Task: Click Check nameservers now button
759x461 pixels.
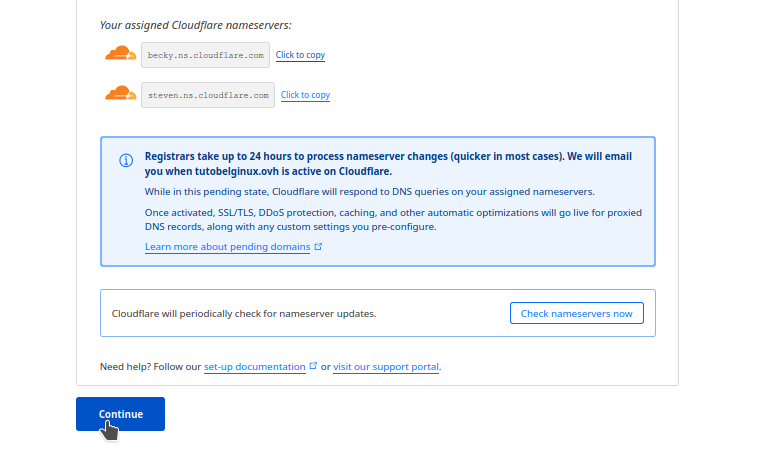Action: [x=577, y=313]
